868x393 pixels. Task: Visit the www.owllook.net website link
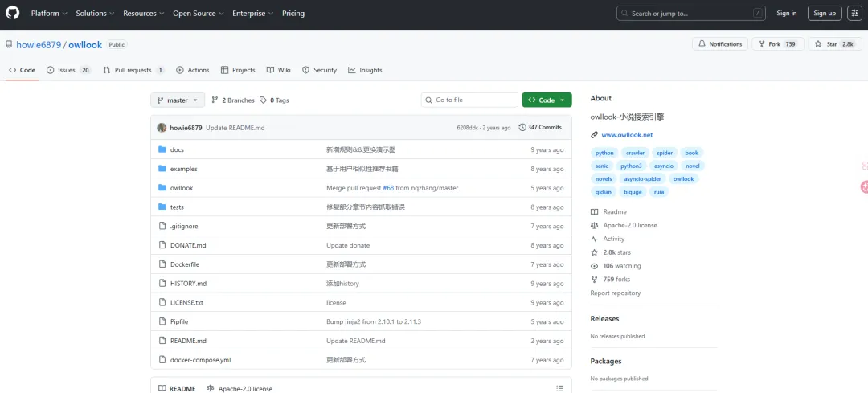[627, 134]
